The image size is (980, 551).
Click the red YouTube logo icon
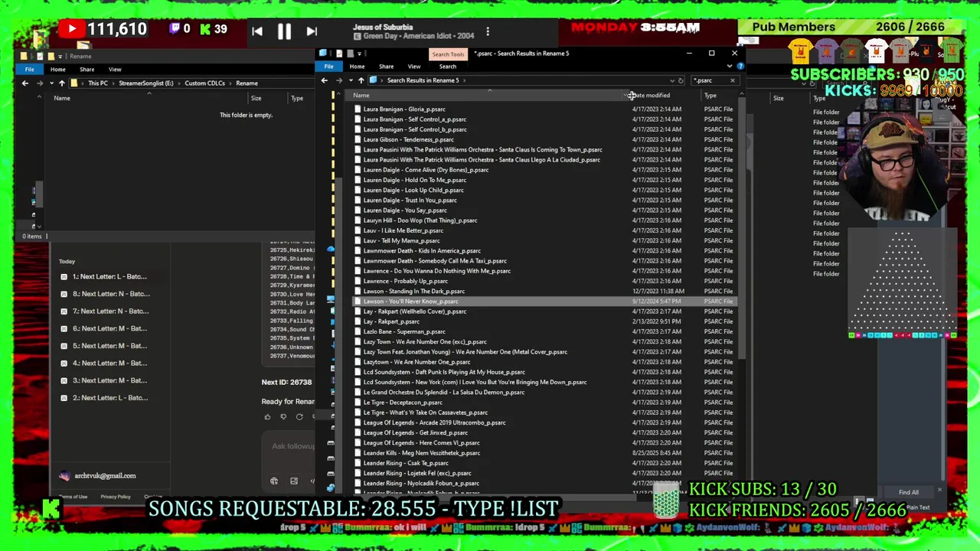pyautogui.click(x=71, y=29)
